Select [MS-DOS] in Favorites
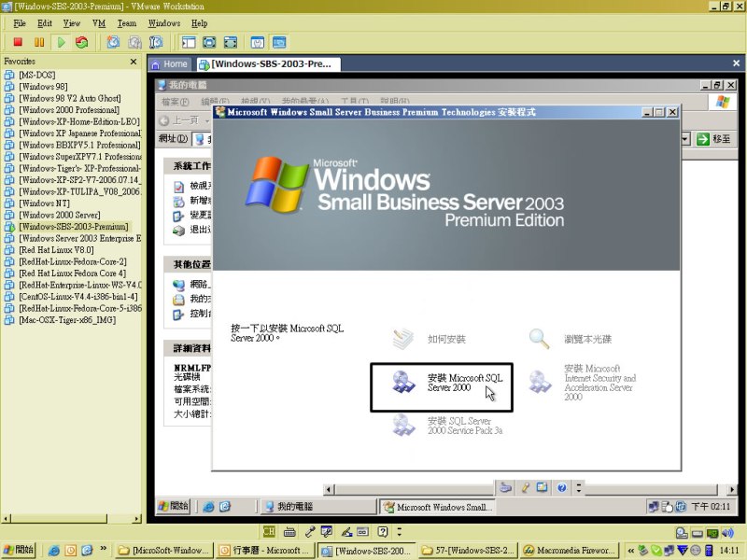Screen dimensions: 747x560 37,76
